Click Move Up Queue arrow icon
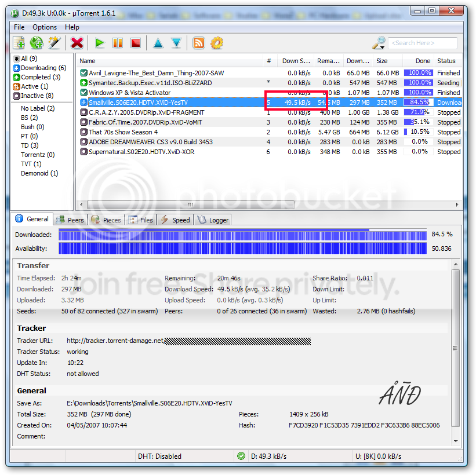Screen dimensions: 476x475 (158, 43)
